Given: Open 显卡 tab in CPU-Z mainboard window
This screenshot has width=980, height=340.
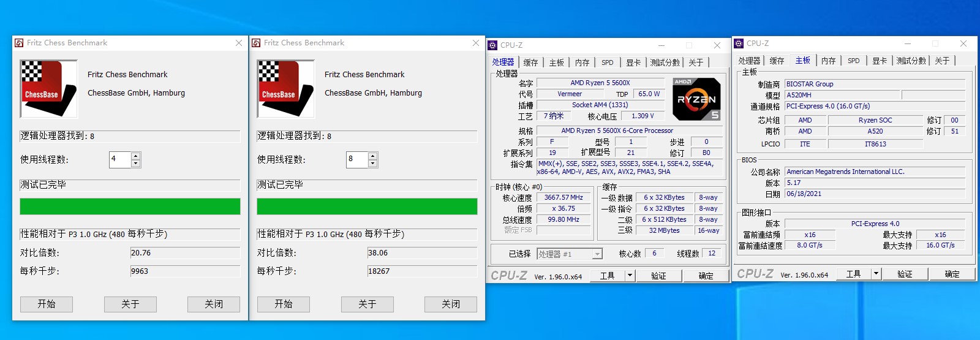Looking at the screenshot, I should (880, 61).
